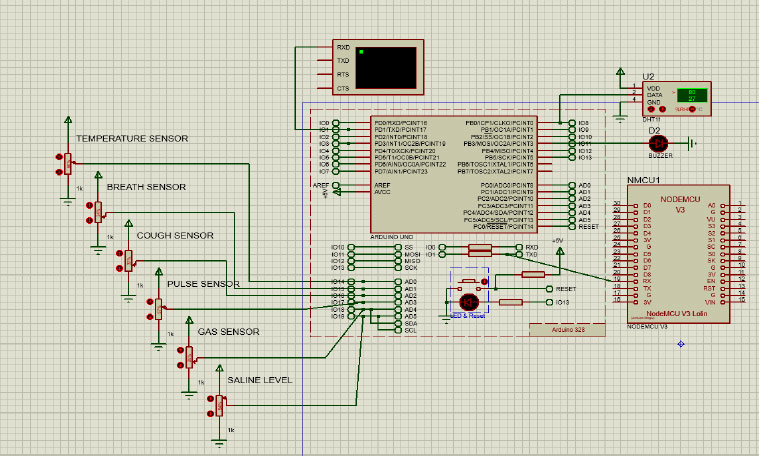
Task: Select the pulse sensor potentiometer
Action: pos(158,307)
